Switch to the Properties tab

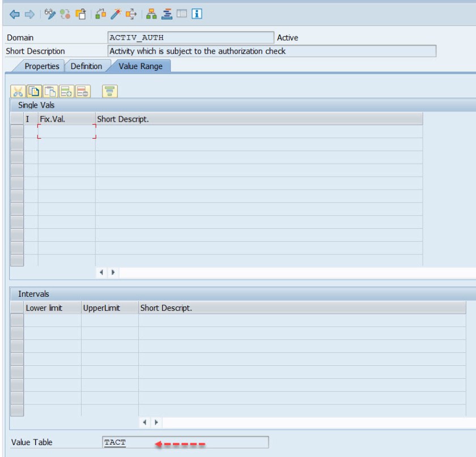(41, 66)
